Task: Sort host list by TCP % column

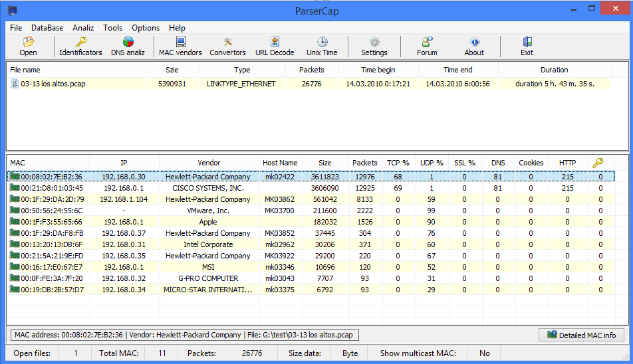Action: click(398, 163)
